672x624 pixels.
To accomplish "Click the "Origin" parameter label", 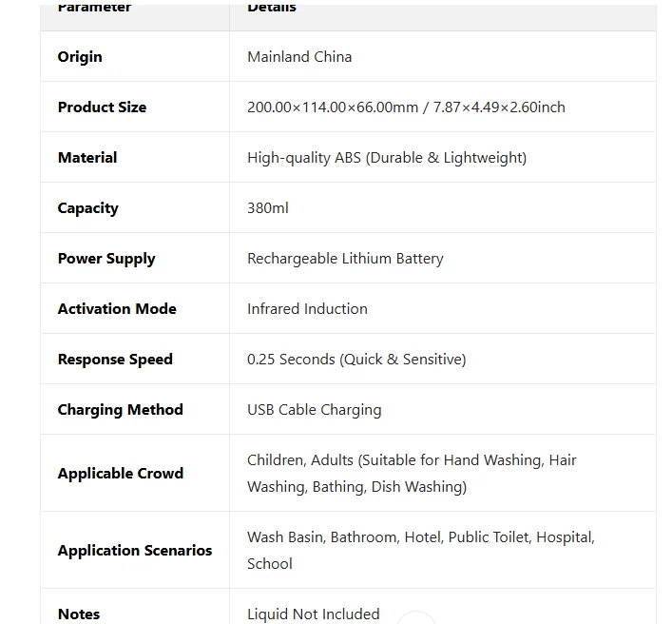I will (80, 57).
